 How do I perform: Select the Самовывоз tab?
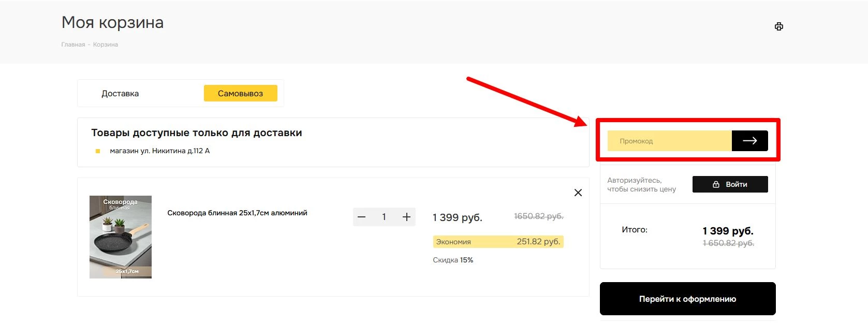(240, 94)
